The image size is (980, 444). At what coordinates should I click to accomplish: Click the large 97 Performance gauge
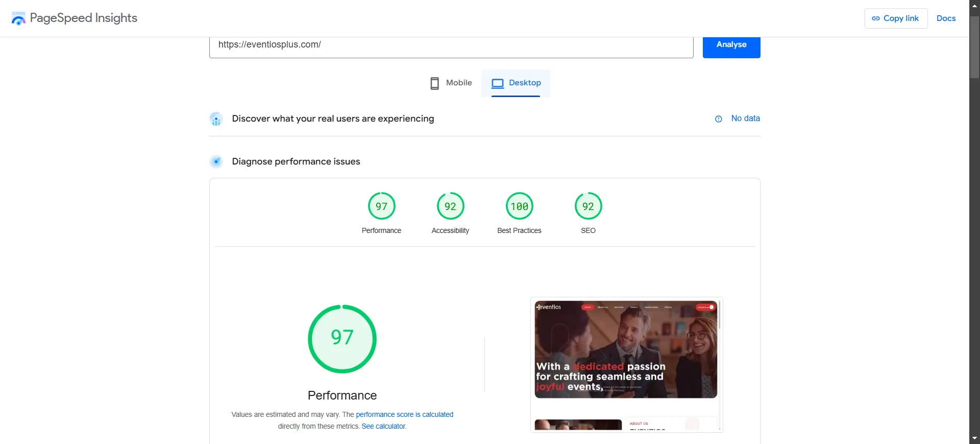342,339
